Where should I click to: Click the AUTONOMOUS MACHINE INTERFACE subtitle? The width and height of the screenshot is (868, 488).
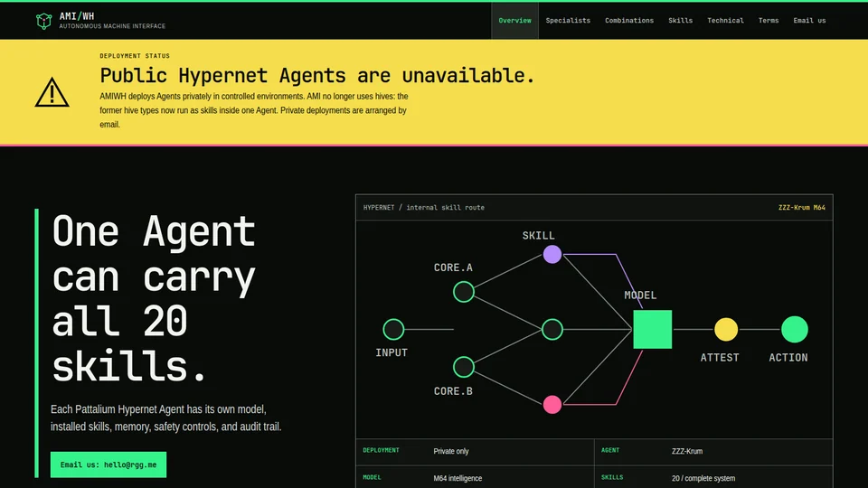coord(112,26)
